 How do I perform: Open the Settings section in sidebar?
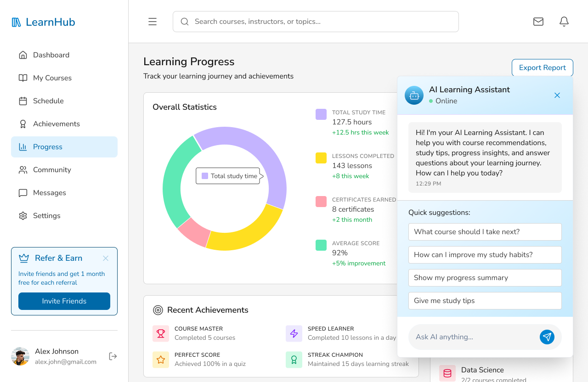(46, 215)
